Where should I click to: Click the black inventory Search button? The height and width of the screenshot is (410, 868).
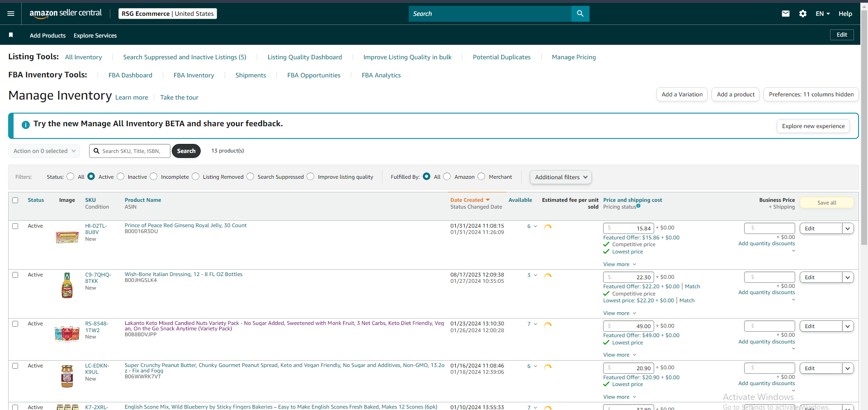[186, 151]
